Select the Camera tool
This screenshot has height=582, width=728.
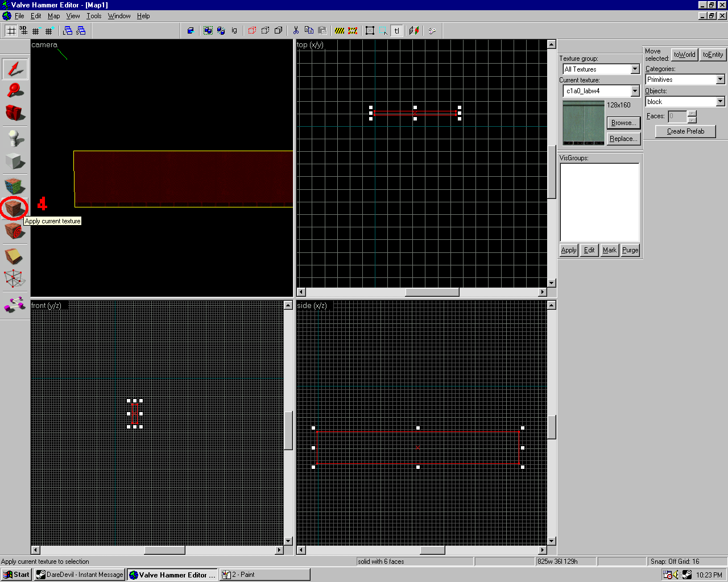click(14, 113)
